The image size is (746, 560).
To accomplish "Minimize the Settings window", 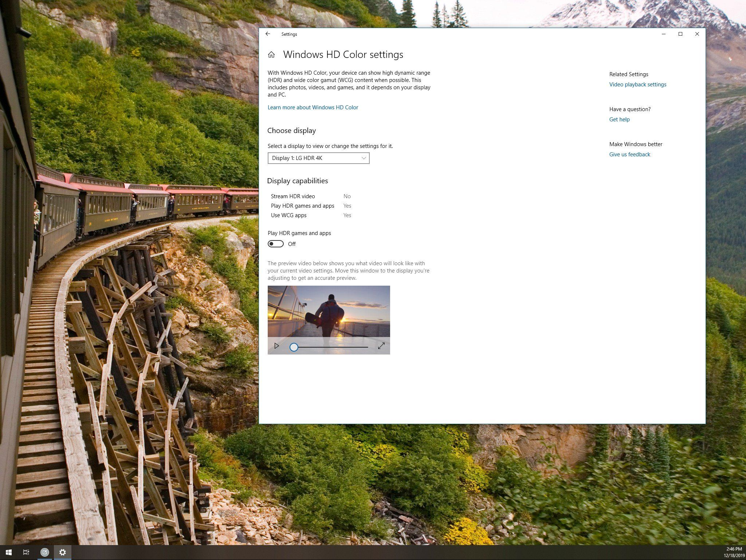I will click(x=664, y=34).
